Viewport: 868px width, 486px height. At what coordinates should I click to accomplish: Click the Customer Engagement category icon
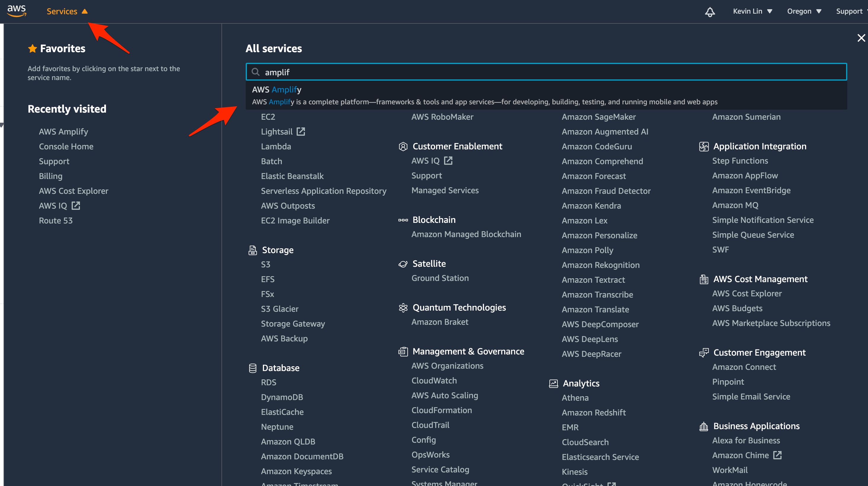tap(704, 353)
